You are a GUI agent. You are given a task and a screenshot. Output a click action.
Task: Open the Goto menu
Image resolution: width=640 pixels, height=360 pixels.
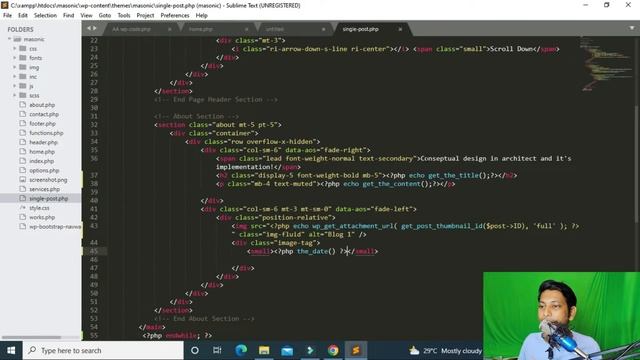pos(105,16)
